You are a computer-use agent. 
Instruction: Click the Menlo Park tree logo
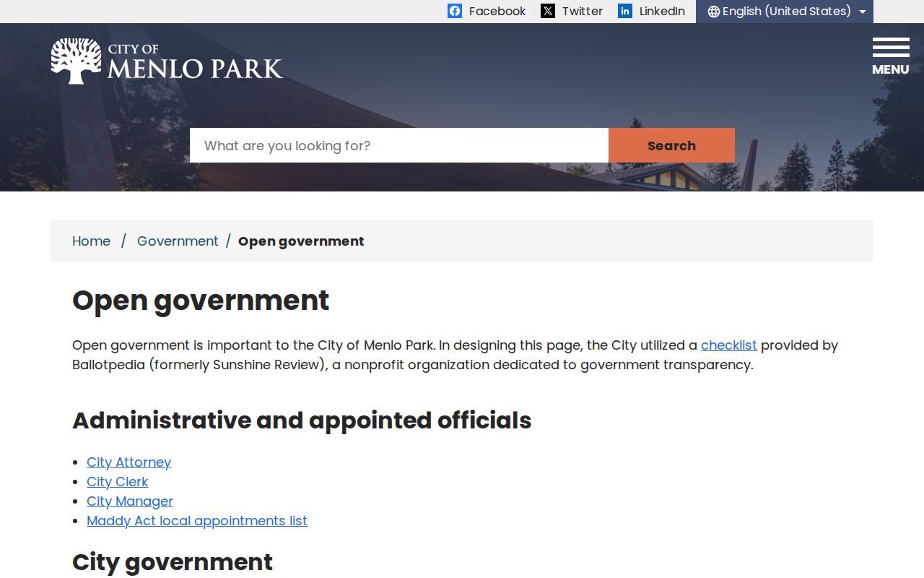76,61
